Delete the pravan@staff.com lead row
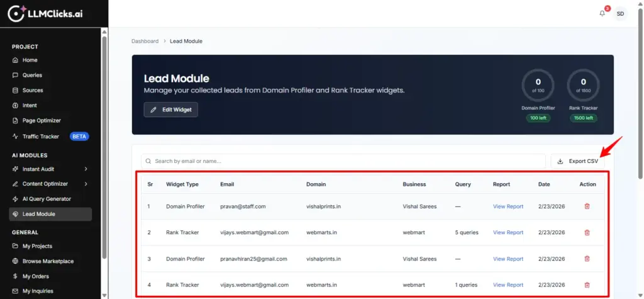Viewport: 644px width, 299px height. (587, 206)
